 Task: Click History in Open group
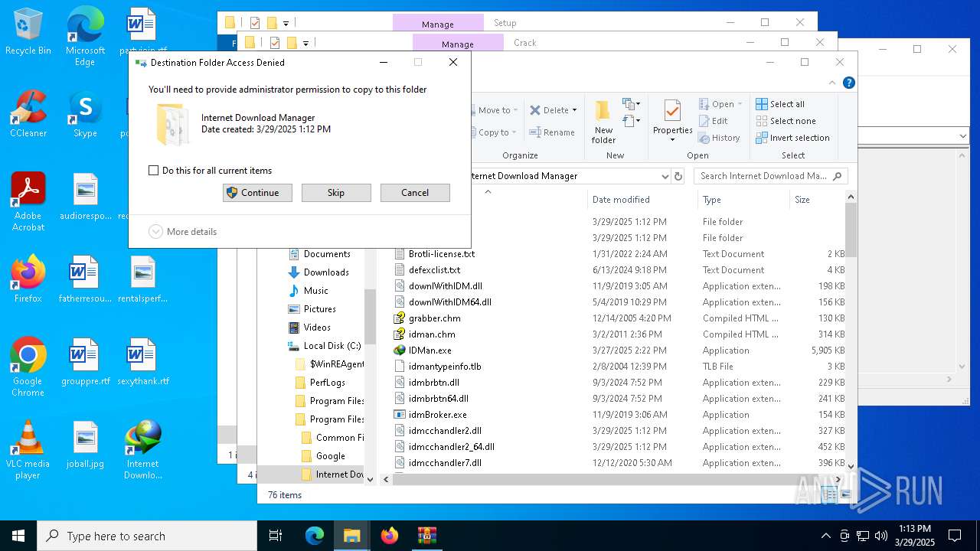719,138
